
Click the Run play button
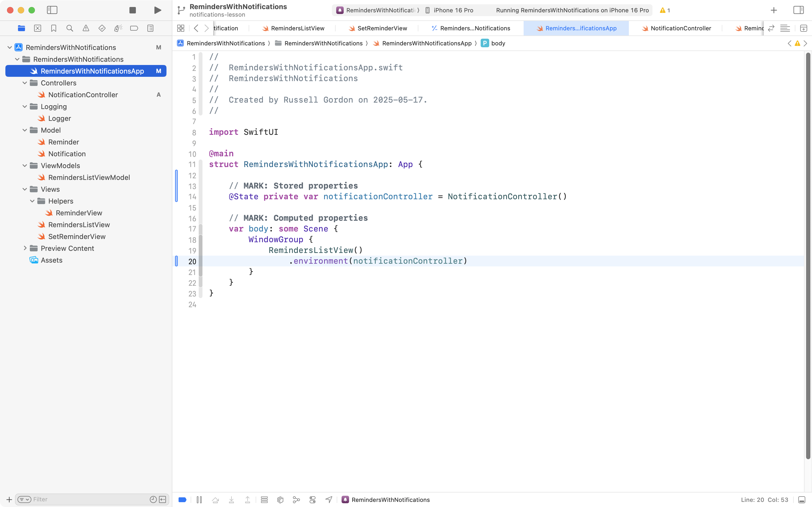coord(158,10)
